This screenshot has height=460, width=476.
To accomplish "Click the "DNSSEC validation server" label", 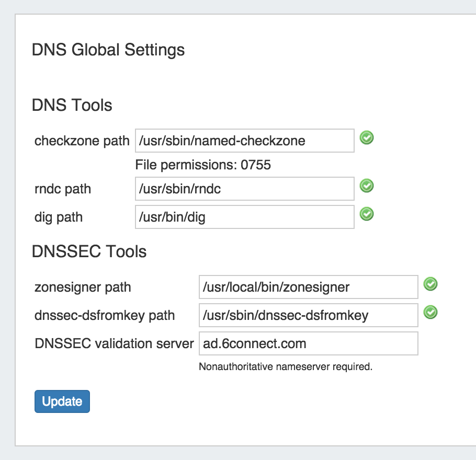I will pyautogui.click(x=114, y=343).
